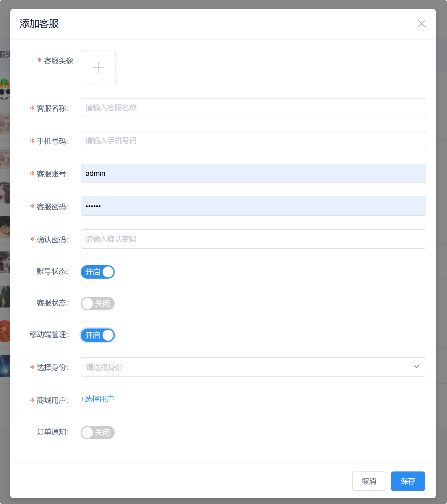Image resolution: width=447 pixels, height=504 pixels.
Task: Click the +选择用户 link
Action: coord(97,399)
